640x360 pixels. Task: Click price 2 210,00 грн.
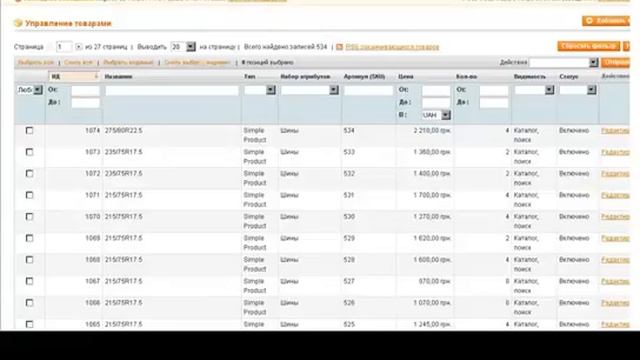click(432, 131)
